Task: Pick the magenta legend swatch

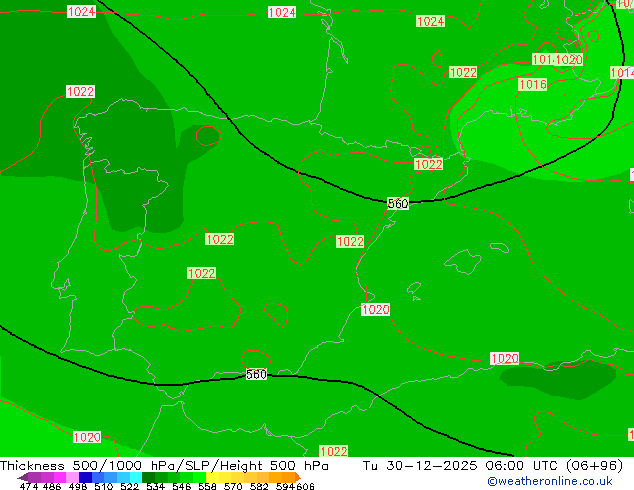Action: click(60, 477)
